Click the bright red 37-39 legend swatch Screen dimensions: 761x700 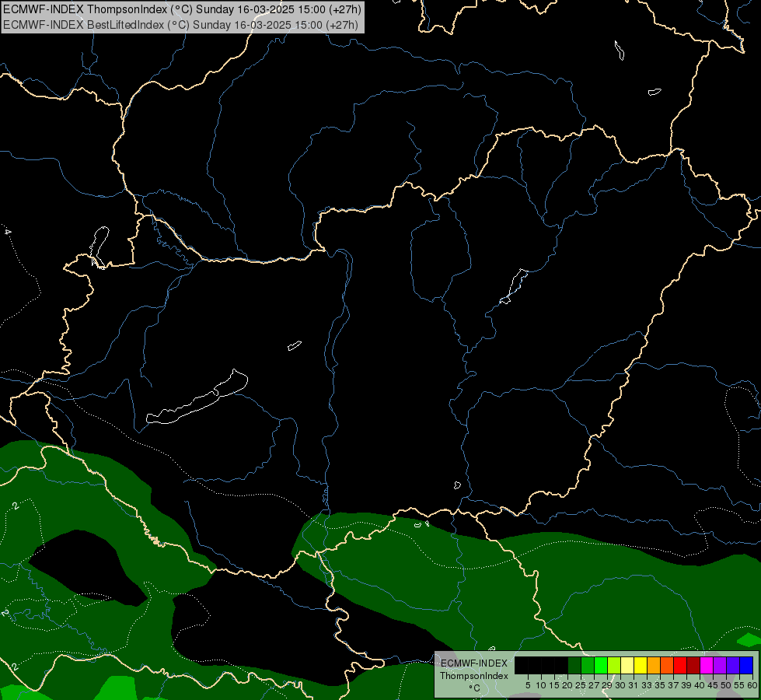[680, 665]
